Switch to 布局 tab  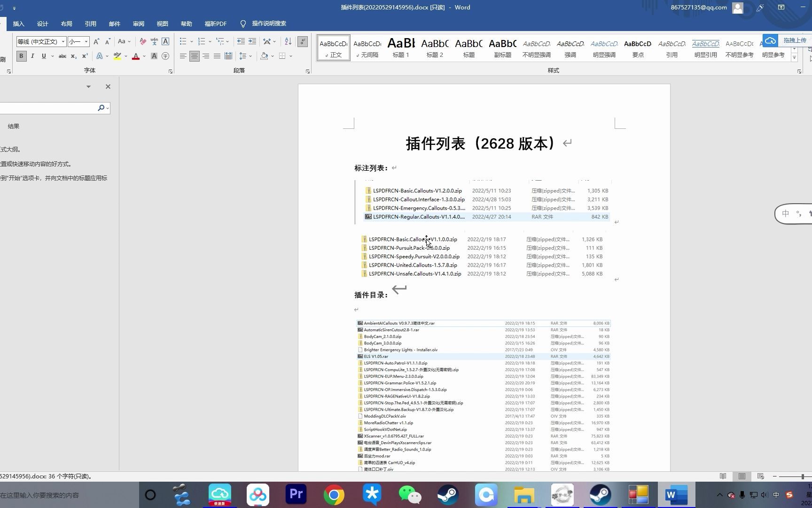[x=67, y=24]
